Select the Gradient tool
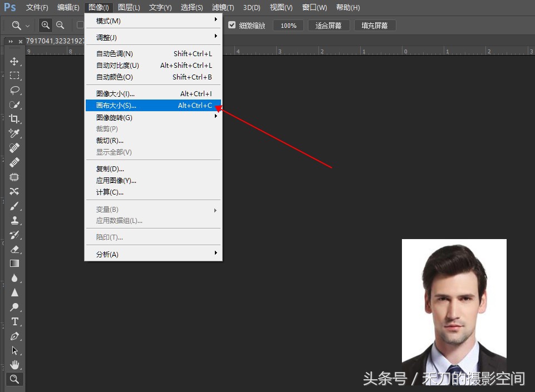The width and height of the screenshot is (535, 392). point(14,263)
